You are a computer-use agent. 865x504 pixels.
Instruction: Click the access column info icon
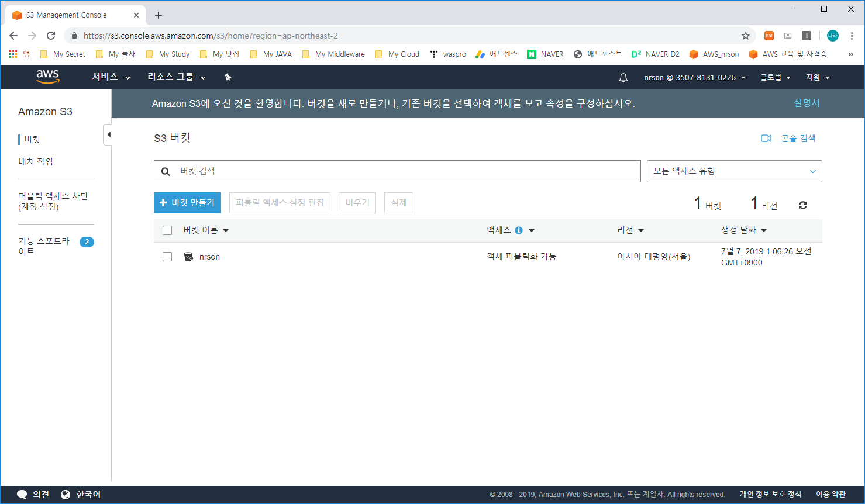click(x=519, y=230)
